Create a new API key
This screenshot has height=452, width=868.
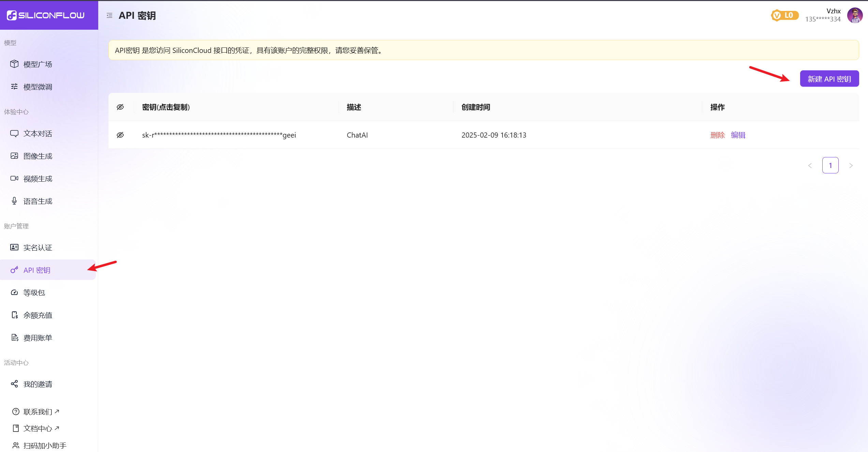click(x=829, y=79)
